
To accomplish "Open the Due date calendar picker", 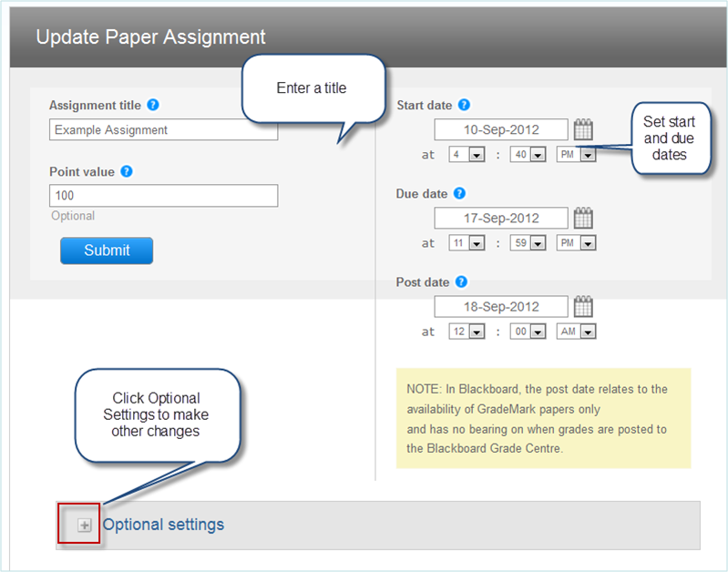I will pos(583,219).
